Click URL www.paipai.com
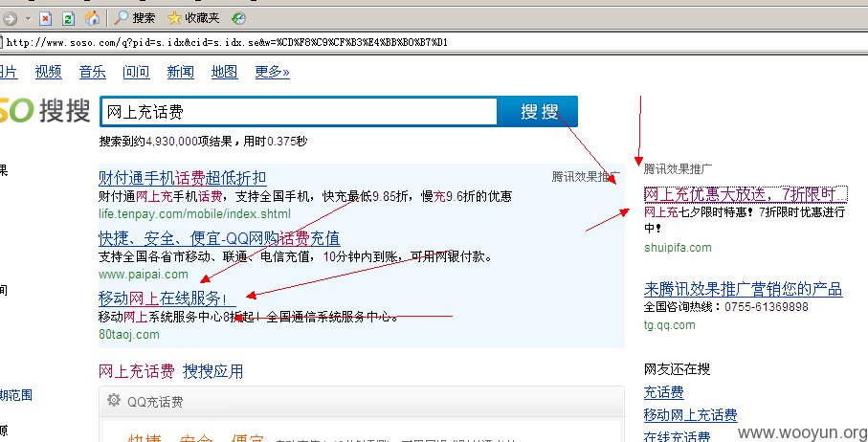 [144, 275]
